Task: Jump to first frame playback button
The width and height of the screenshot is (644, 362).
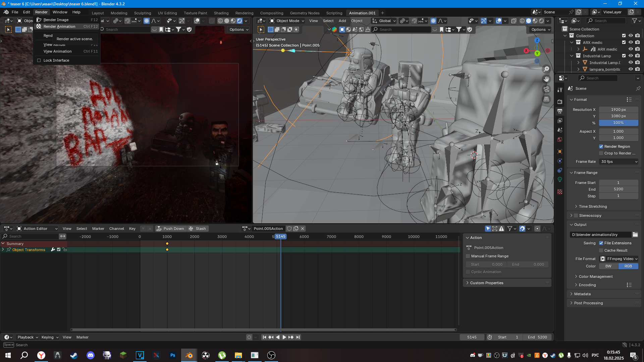Action: click(264, 337)
